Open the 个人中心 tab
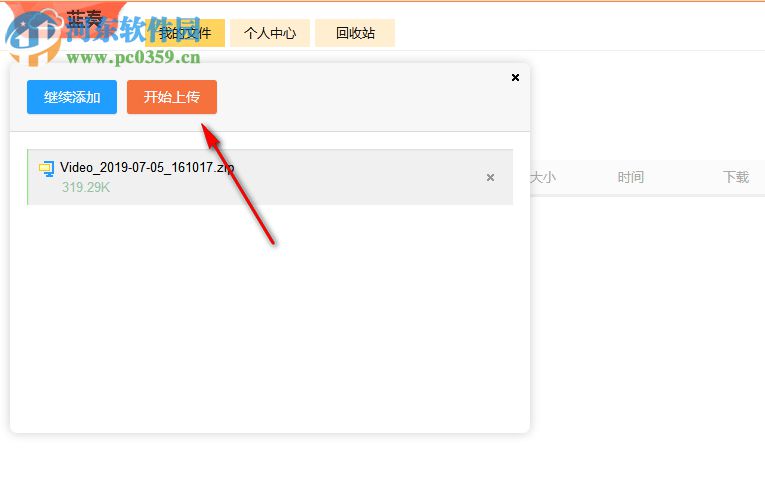The width and height of the screenshot is (765, 504). [270, 33]
